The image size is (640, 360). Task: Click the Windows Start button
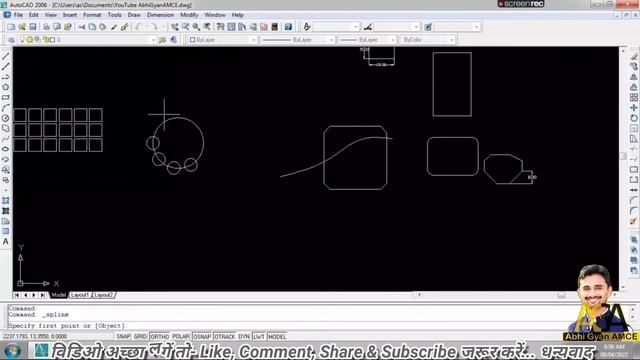12,351
